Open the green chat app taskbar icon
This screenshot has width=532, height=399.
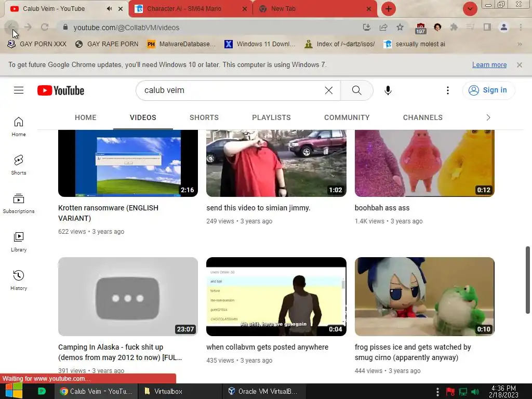42,391
